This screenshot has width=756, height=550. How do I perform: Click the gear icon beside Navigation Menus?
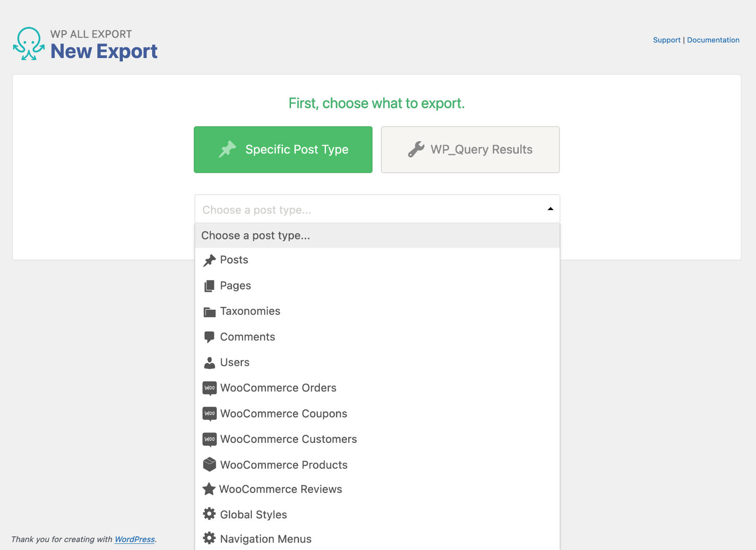[x=209, y=538]
